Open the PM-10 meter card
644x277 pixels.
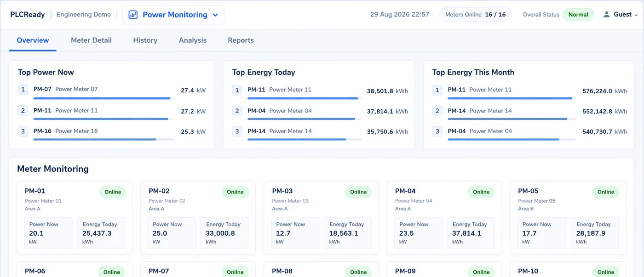tap(568, 270)
